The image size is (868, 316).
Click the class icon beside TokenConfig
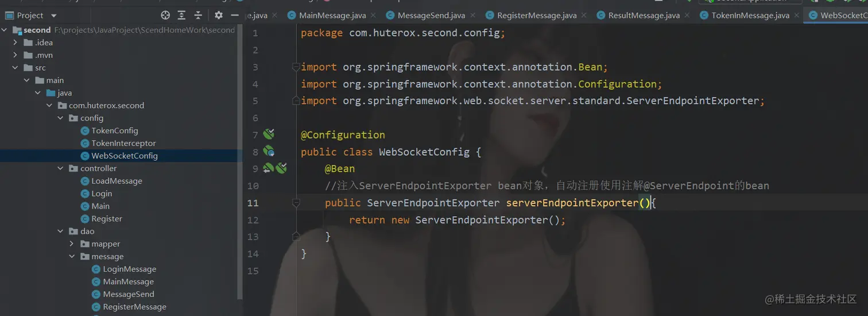tap(85, 131)
